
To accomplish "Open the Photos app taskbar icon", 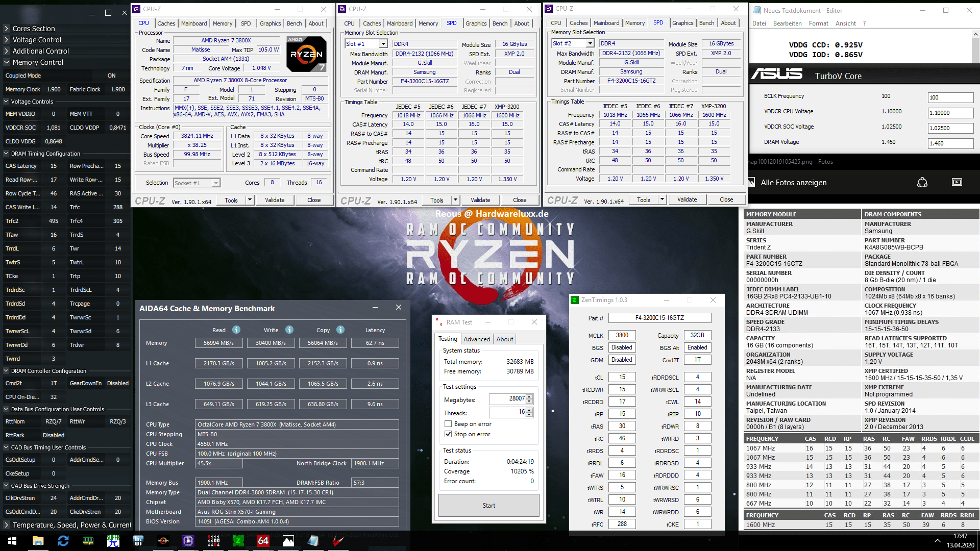I will (288, 541).
